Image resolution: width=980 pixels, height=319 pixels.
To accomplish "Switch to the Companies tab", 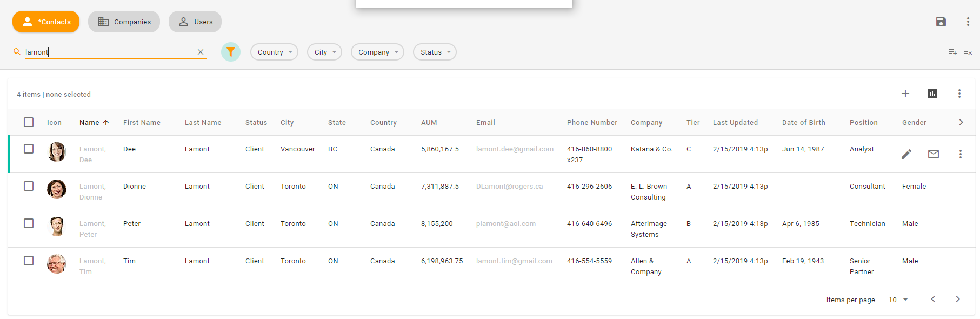I will pos(124,22).
